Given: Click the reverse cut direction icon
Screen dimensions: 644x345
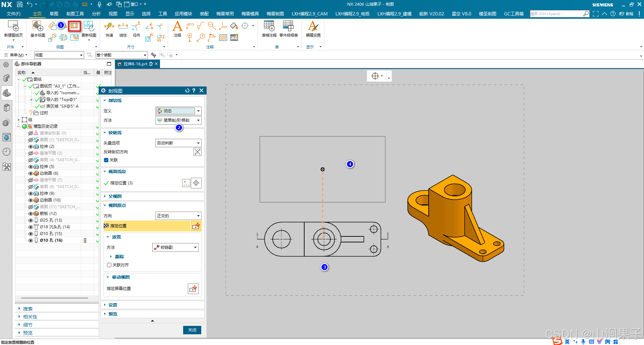Looking at the screenshot, I should (198, 152).
